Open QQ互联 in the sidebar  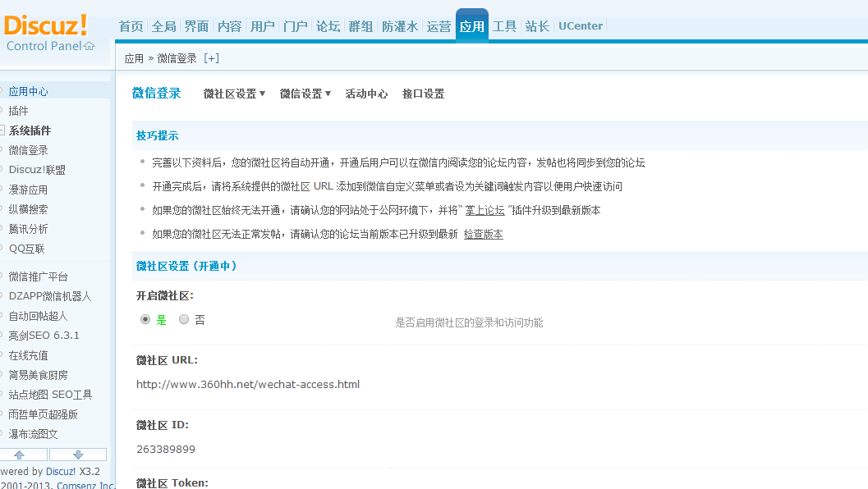point(26,249)
